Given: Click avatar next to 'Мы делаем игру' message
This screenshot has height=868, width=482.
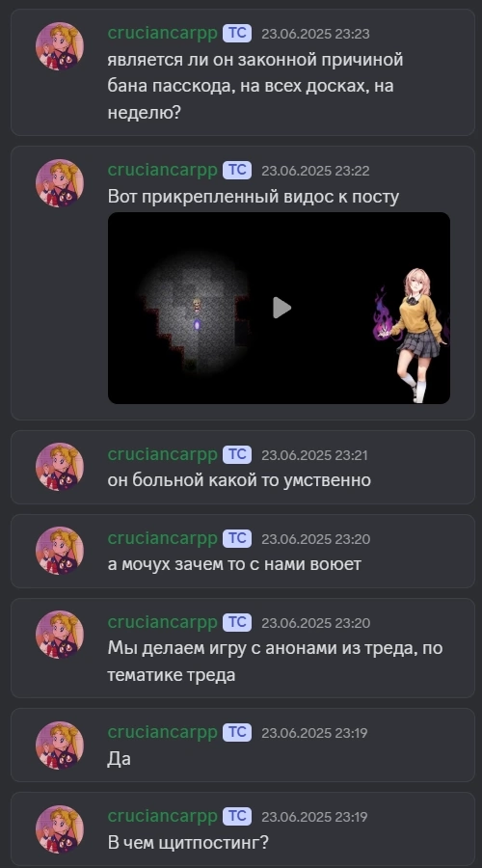Looking at the screenshot, I should pos(60,635).
